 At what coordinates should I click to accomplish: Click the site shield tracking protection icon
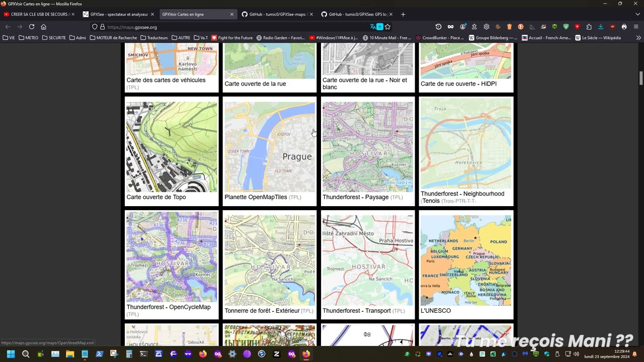(x=95, y=27)
